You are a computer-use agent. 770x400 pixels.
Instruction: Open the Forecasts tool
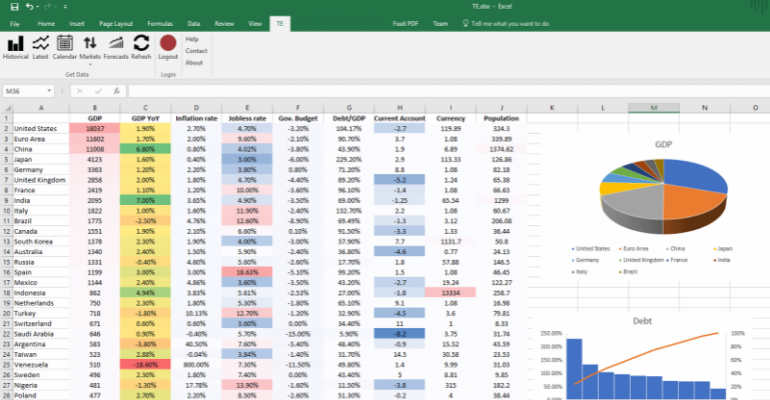[116, 48]
